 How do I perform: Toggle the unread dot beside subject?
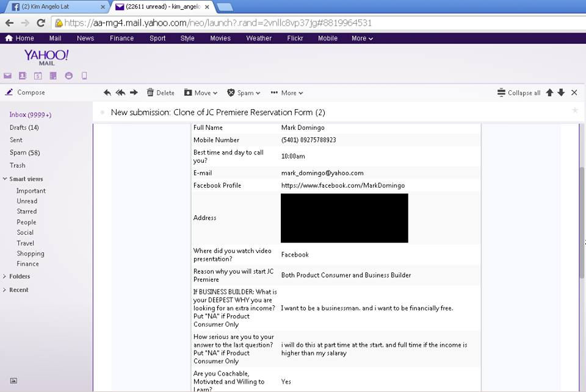pos(102,112)
